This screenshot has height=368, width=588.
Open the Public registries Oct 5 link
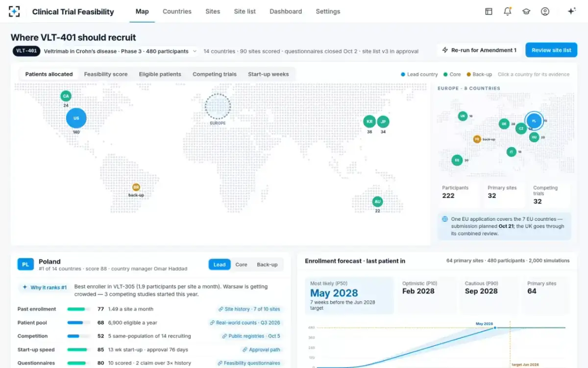[x=252, y=336]
